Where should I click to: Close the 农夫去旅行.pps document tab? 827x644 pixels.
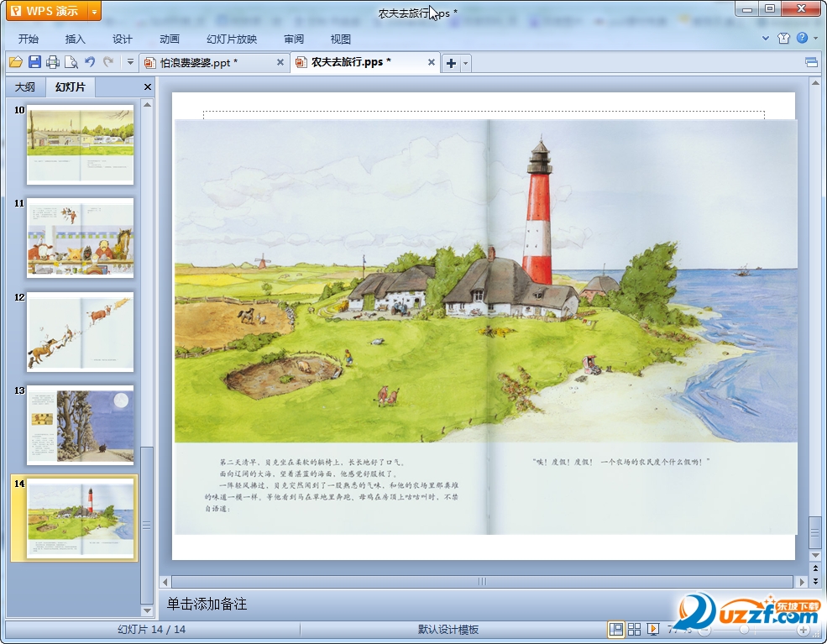[431, 62]
